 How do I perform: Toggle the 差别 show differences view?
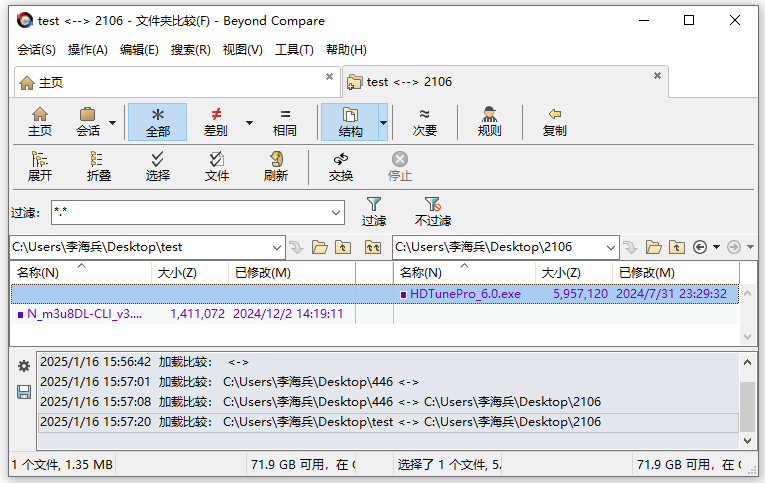tap(215, 122)
